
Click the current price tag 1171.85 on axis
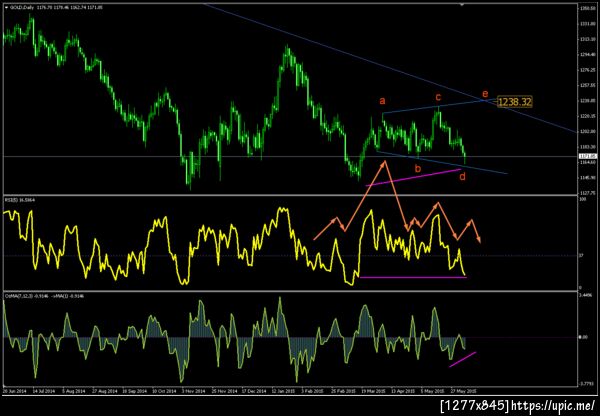tap(587, 156)
